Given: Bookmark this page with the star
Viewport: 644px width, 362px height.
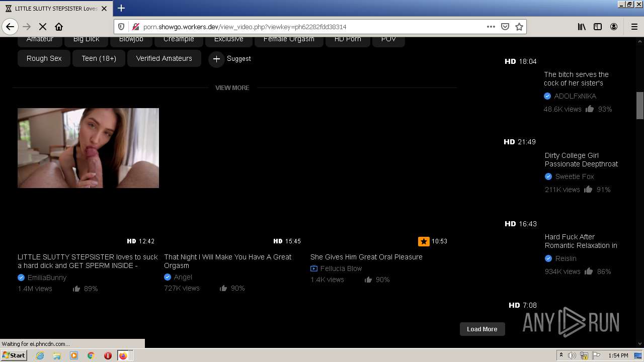Looking at the screenshot, I should (x=519, y=27).
